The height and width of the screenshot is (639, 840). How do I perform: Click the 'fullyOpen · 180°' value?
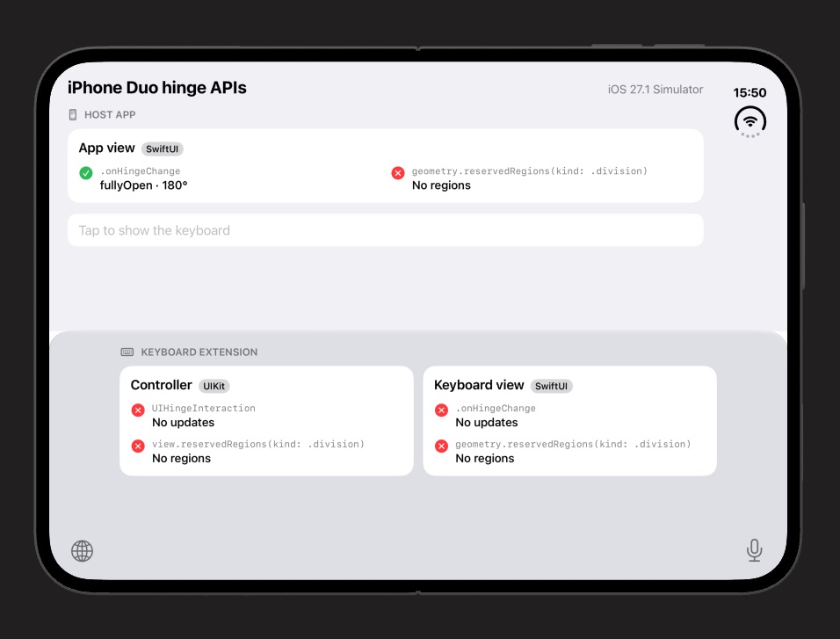coord(143,185)
